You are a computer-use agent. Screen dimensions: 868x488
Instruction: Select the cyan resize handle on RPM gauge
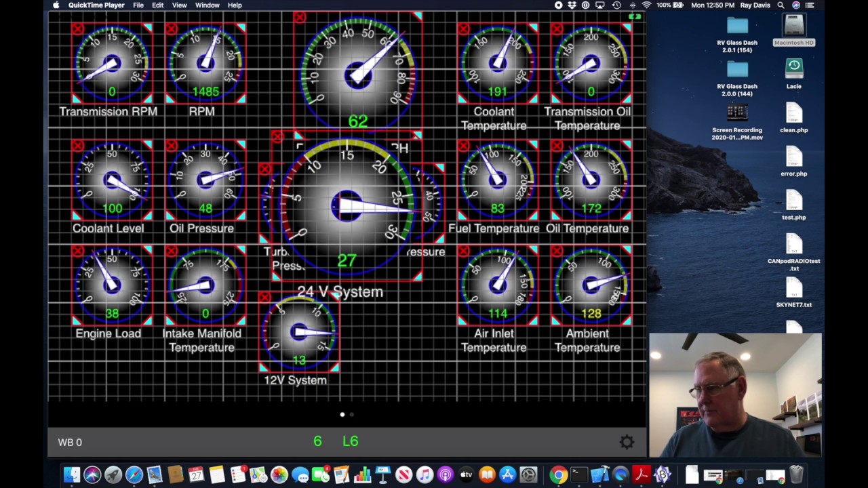[241, 28]
